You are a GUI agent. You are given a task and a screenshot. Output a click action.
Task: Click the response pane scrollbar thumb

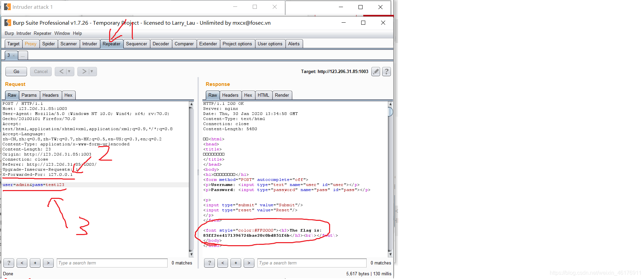coord(390,112)
